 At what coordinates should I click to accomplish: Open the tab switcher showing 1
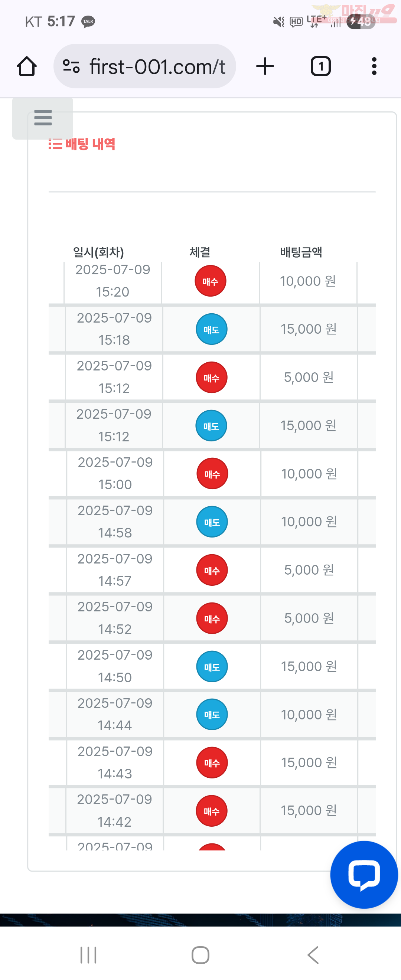[320, 66]
